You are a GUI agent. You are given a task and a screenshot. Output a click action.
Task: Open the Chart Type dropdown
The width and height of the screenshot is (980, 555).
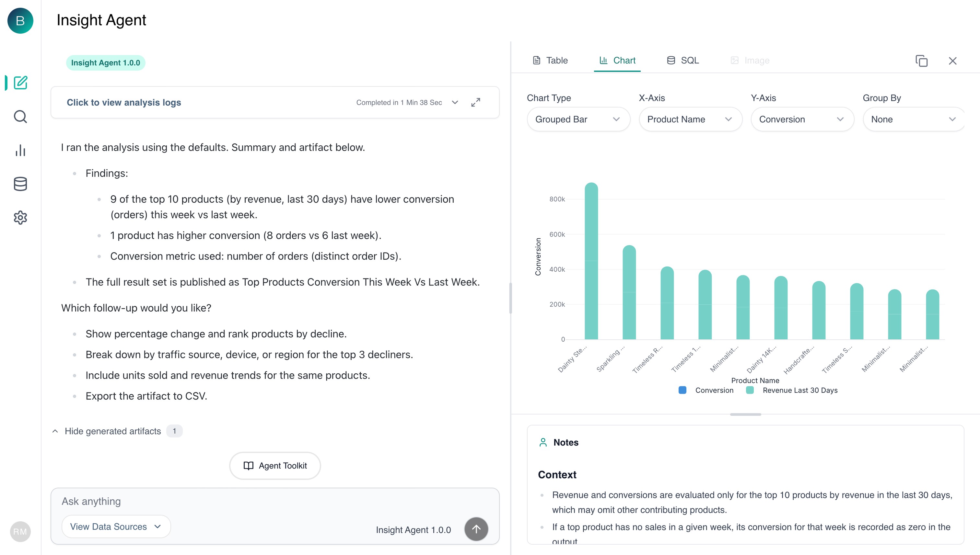(578, 119)
